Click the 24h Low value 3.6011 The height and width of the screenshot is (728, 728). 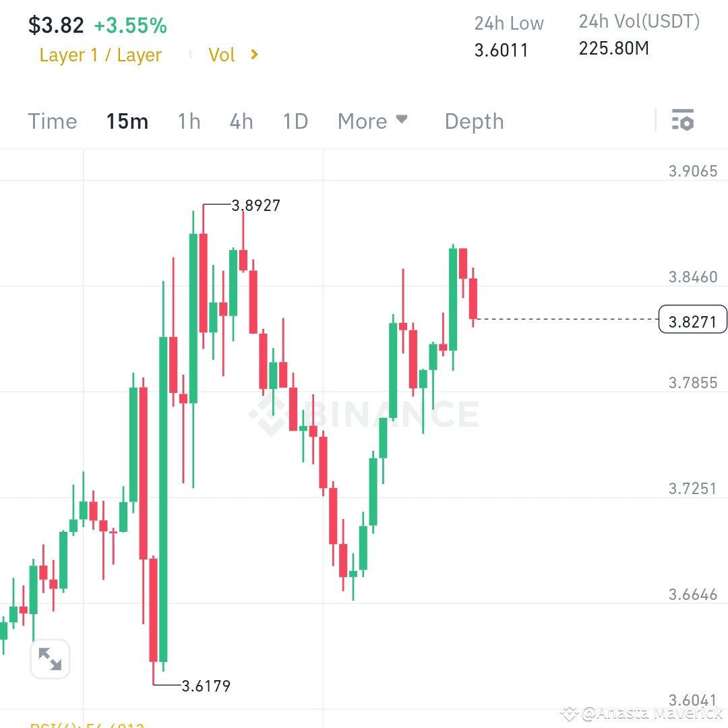(502, 49)
